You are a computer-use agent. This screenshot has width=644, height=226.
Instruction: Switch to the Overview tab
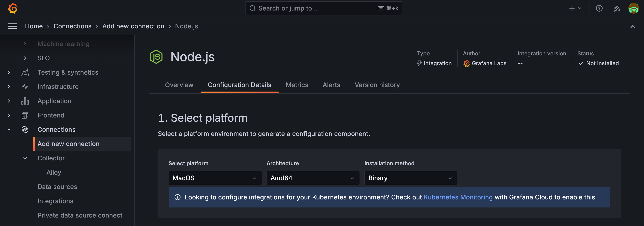coord(179,85)
